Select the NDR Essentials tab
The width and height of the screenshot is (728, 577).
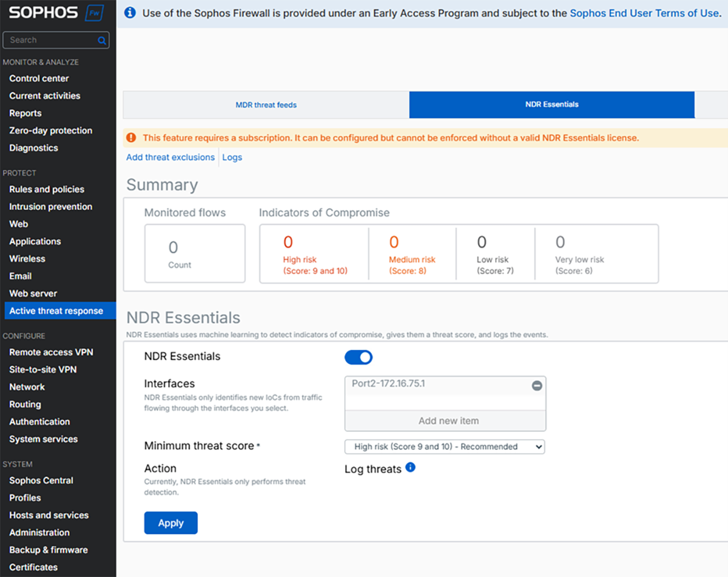551,105
